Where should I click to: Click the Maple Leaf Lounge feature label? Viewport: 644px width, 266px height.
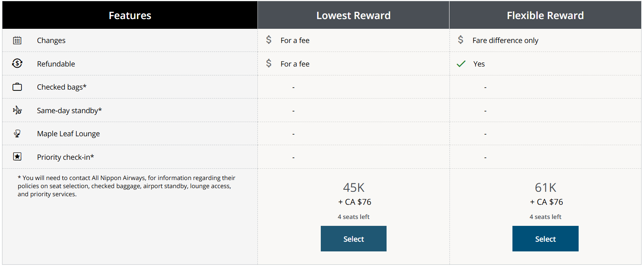[x=68, y=134]
